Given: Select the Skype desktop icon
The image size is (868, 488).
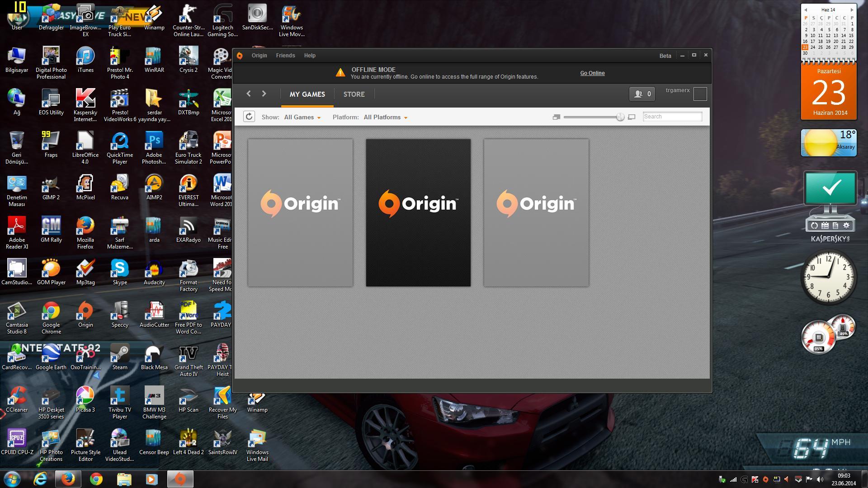Looking at the screenshot, I should click(120, 272).
